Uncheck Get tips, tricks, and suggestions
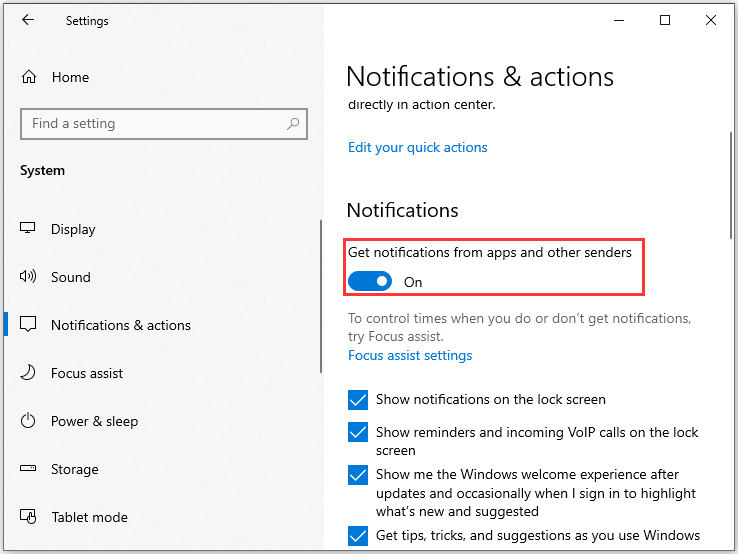738x554 pixels. 358,536
